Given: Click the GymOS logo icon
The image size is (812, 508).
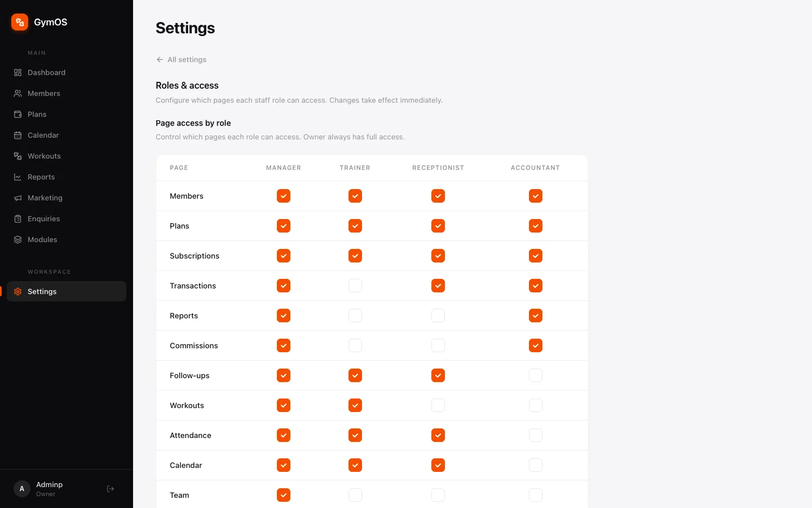Looking at the screenshot, I should click(x=20, y=22).
